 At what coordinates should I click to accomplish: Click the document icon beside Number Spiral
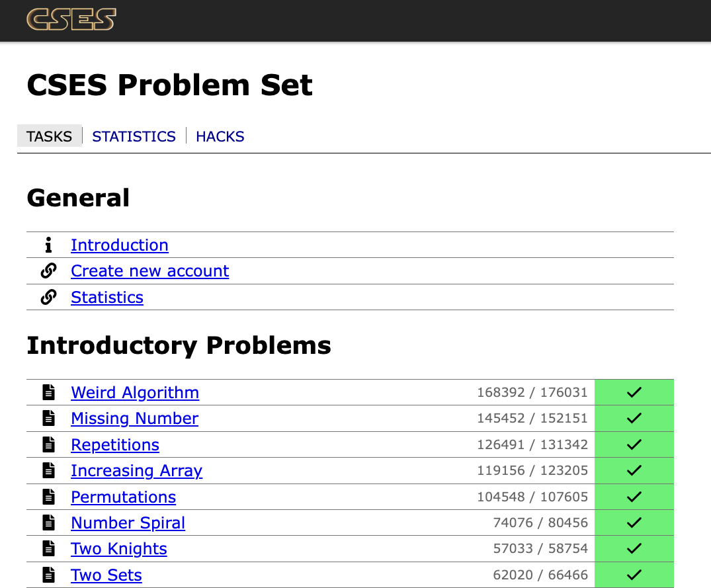click(48, 523)
